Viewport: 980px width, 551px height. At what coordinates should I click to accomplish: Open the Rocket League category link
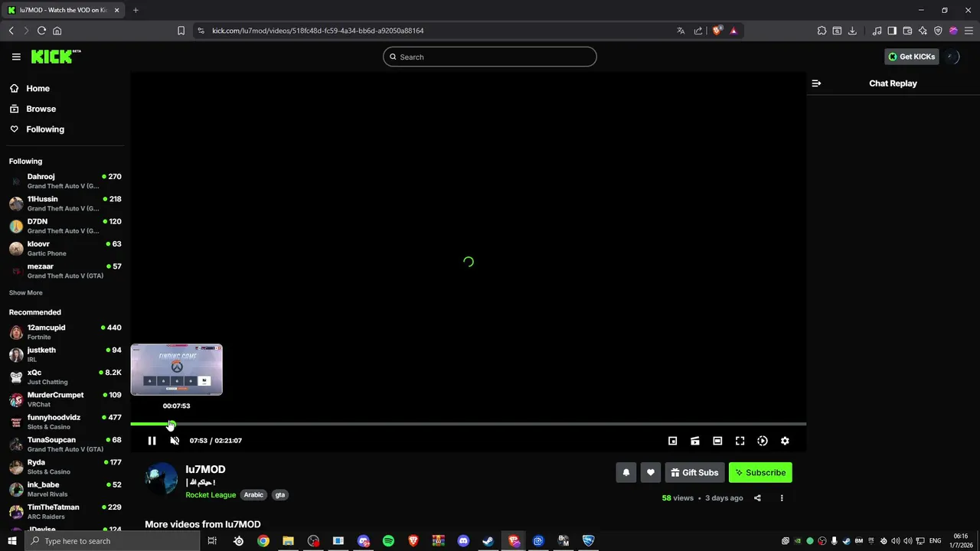pos(211,495)
